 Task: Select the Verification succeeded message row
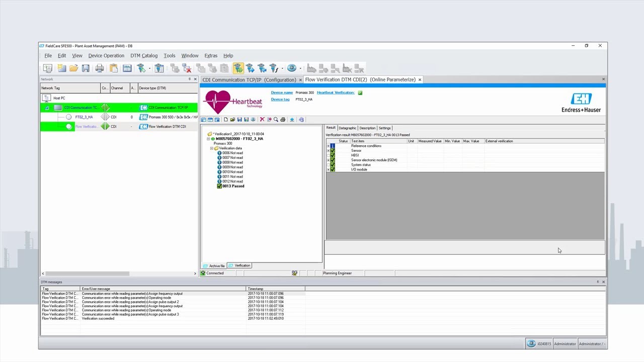[173, 318]
